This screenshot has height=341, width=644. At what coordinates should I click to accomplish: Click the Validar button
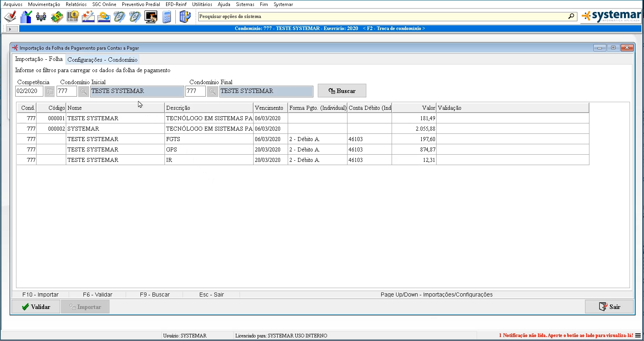pyautogui.click(x=36, y=307)
